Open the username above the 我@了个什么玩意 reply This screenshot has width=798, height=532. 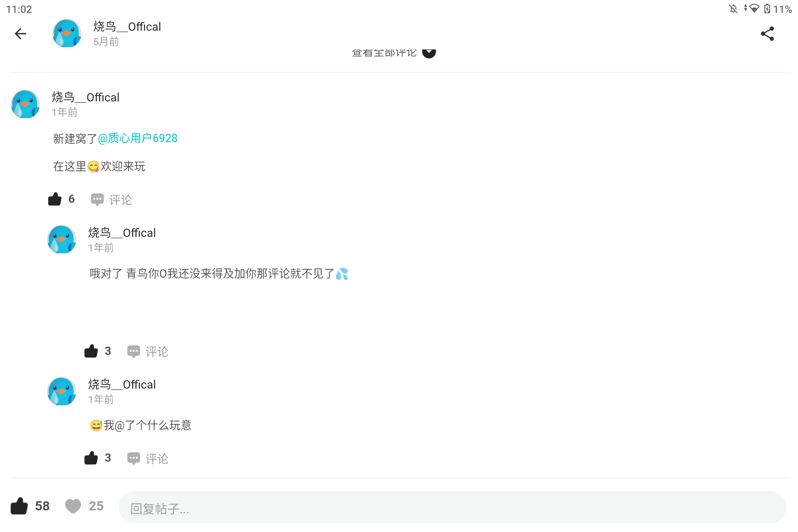(122, 384)
